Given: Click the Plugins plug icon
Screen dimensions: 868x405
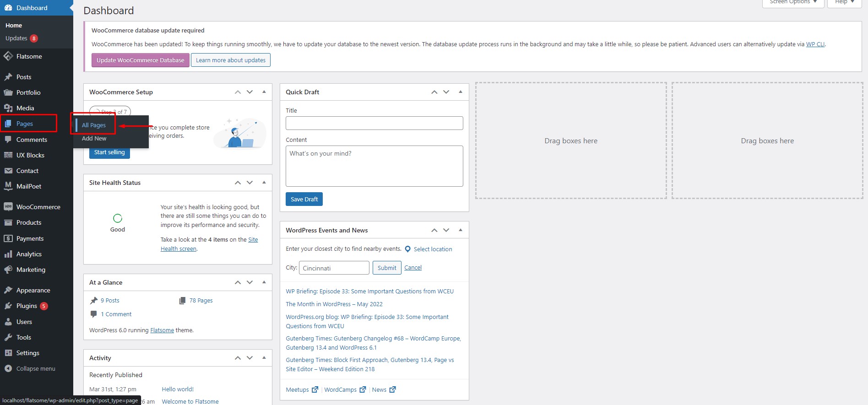Looking at the screenshot, I should point(8,306).
